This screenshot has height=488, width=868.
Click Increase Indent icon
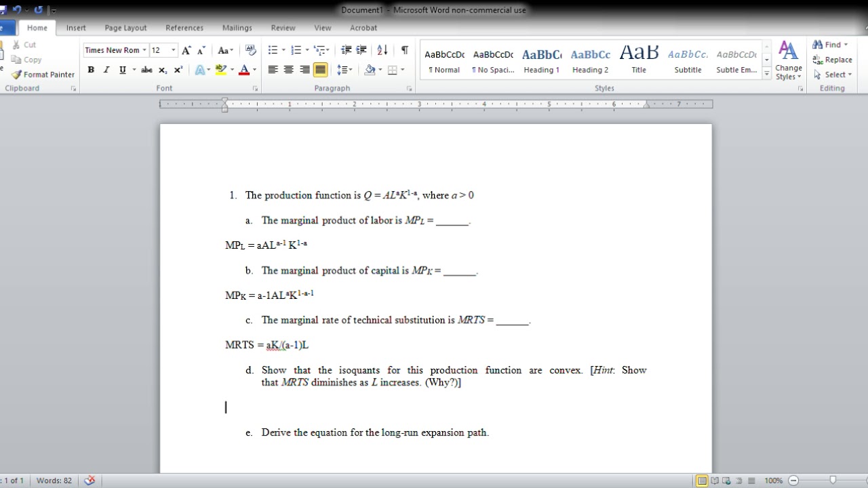tap(361, 50)
